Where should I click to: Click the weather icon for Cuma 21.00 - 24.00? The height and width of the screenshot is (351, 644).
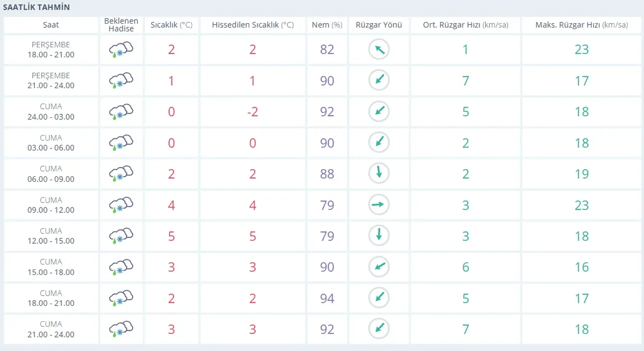click(121, 329)
